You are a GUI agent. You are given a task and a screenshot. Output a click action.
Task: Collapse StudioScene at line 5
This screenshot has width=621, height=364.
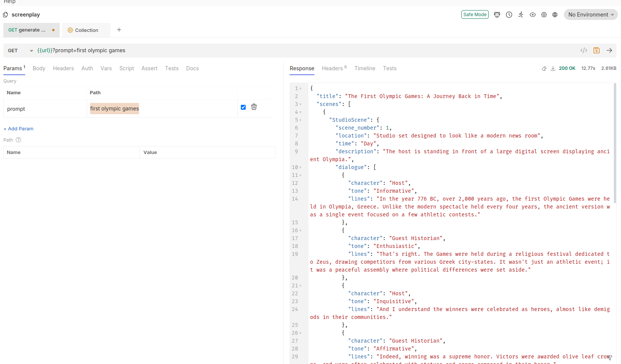[x=301, y=120]
